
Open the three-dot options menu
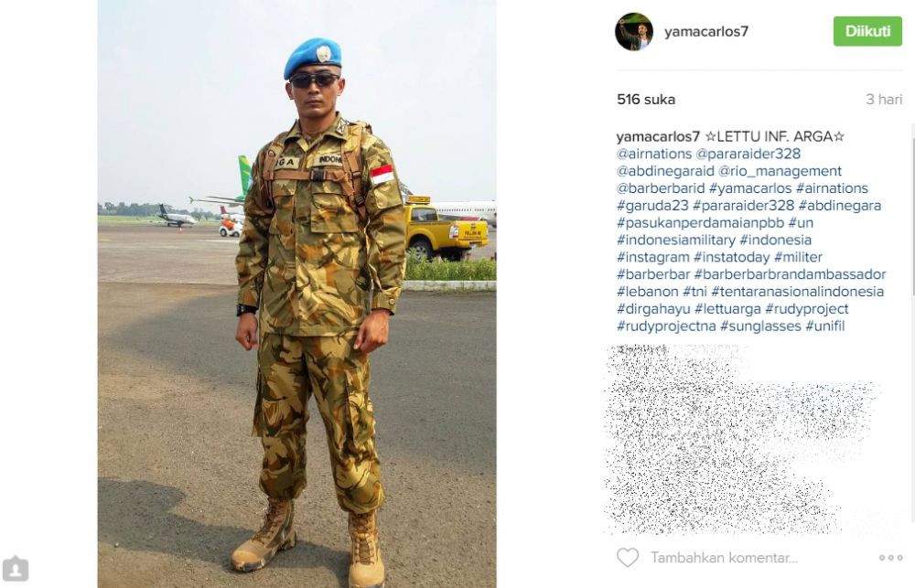(890, 558)
